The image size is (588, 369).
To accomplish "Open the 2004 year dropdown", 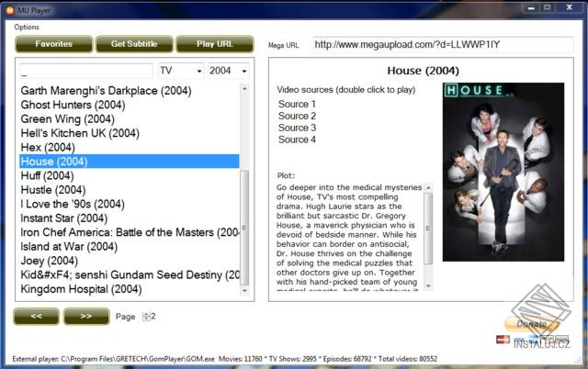I will tap(229, 71).
